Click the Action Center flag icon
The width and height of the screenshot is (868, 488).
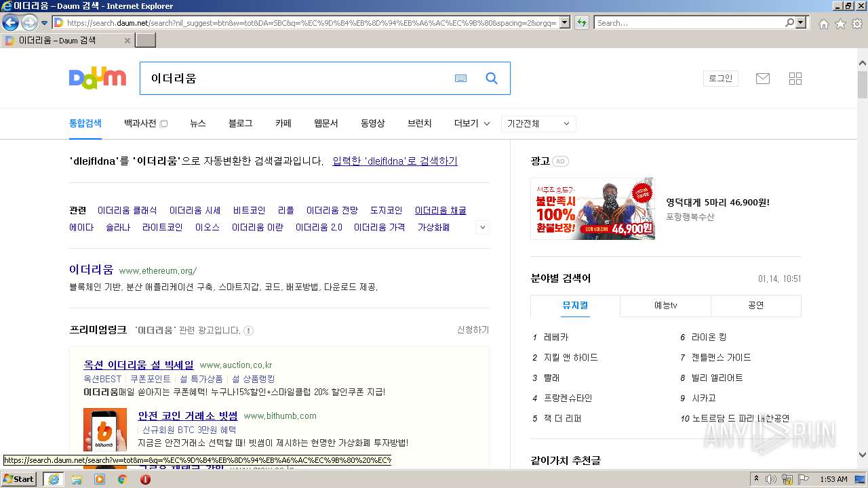(804, 479)
